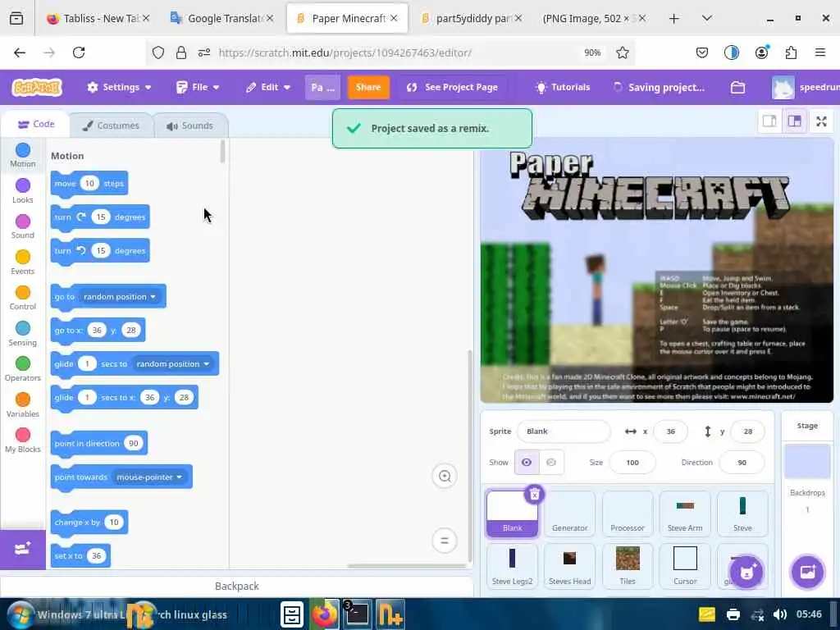Delete the Blank sprite with trash icon
Screen dimensions: 840x630
[x=534, y=495]
